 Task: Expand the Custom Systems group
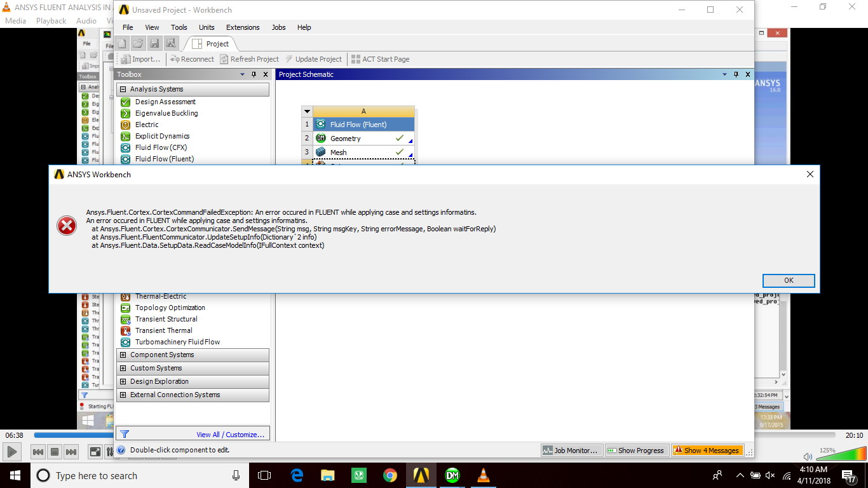123,369
